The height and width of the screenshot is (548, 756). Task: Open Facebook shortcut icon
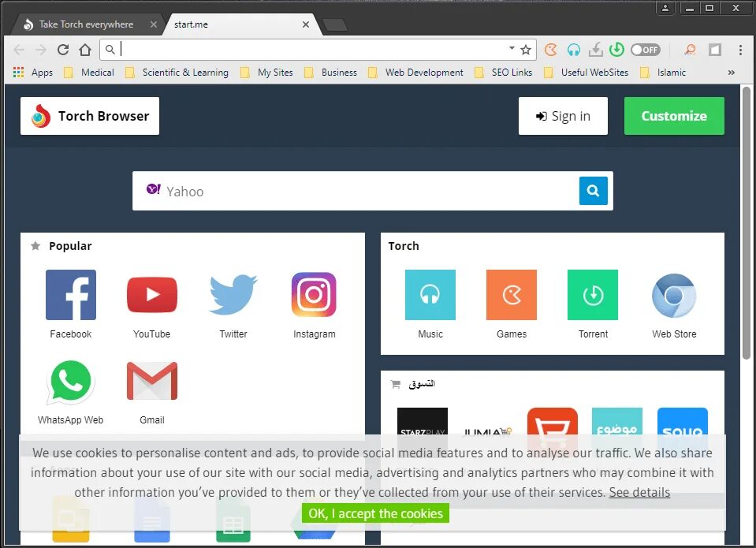point(71,295)
